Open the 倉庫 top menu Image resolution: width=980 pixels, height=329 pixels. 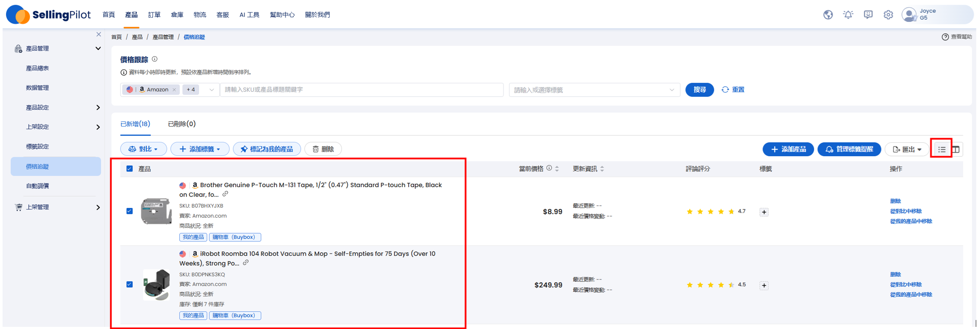[177, 15]
